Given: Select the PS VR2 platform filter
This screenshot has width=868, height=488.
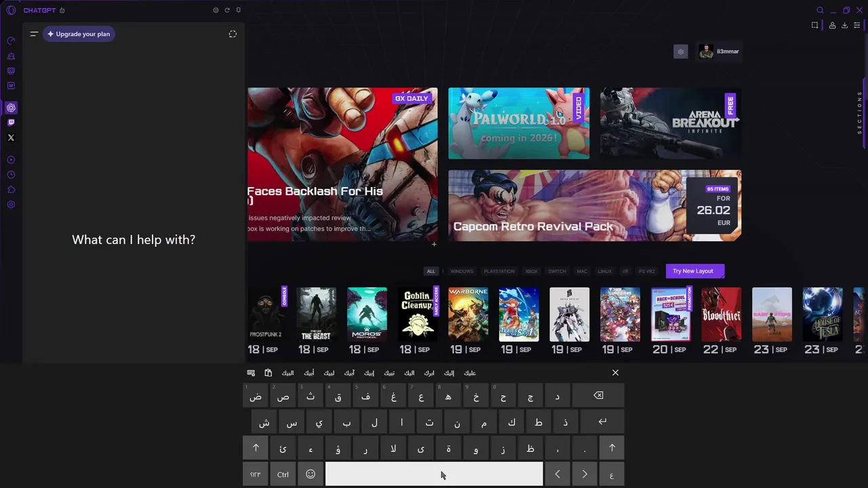Looking at the screenshot, I should coord(647,271).
